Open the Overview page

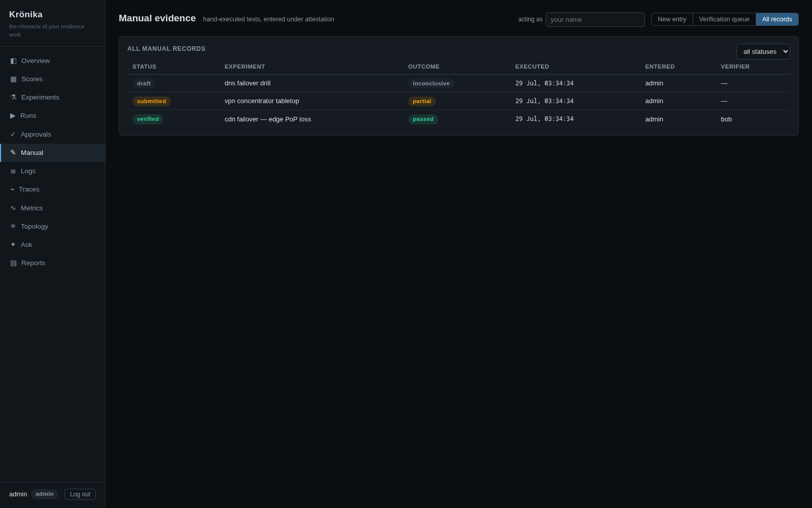click(53, 61)
